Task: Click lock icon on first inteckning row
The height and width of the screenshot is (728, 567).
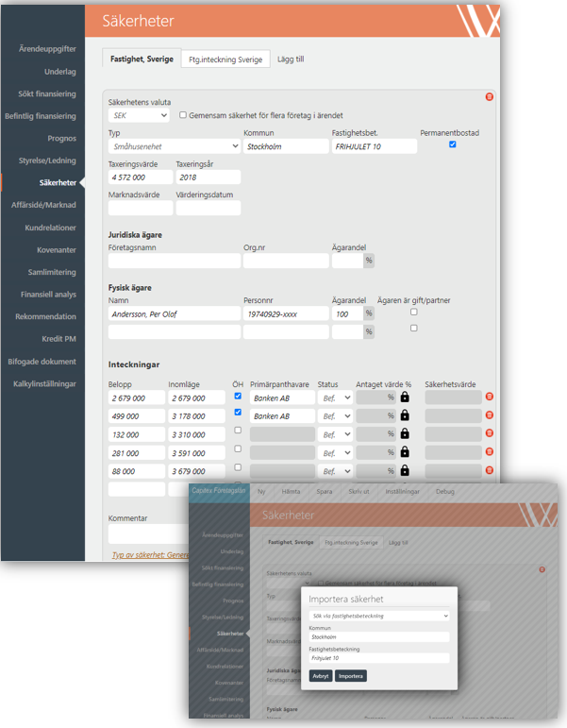Action: [x=405, y=398]
